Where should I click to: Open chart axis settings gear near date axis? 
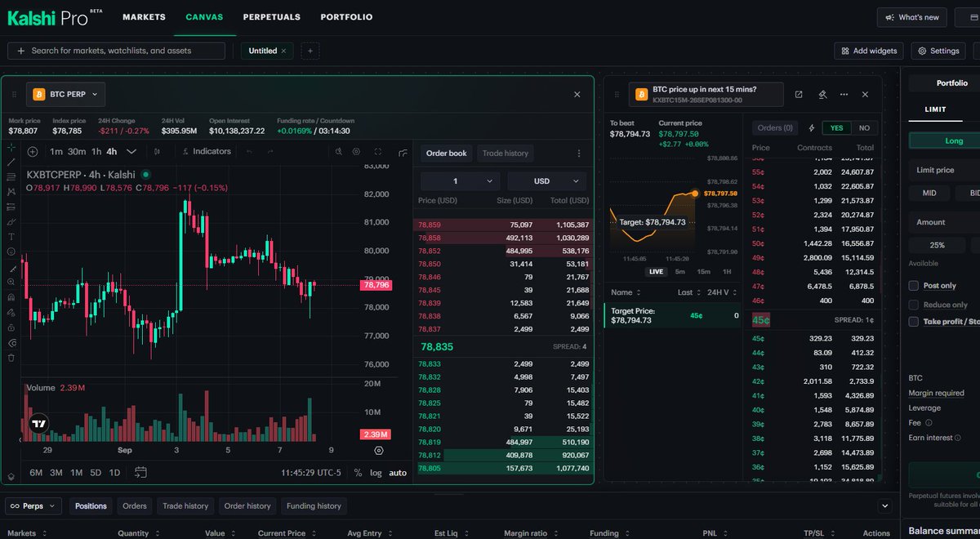[x=378, y=450]
